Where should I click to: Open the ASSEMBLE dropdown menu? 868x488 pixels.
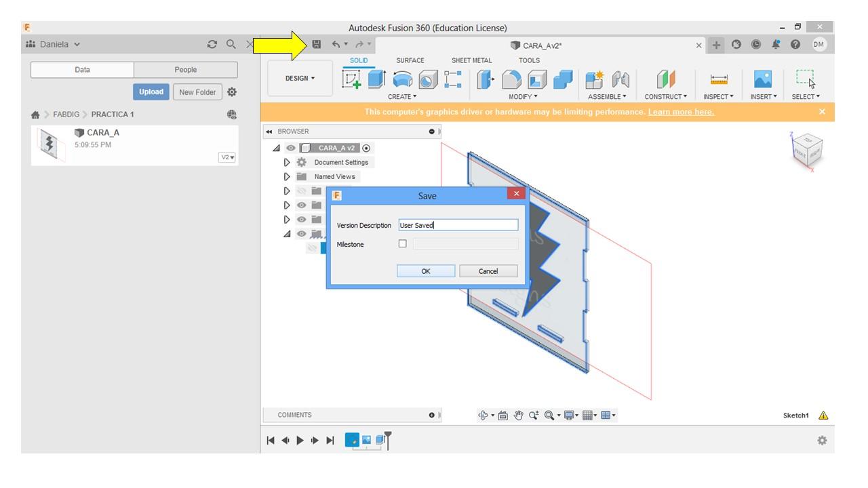coord(607,97)
